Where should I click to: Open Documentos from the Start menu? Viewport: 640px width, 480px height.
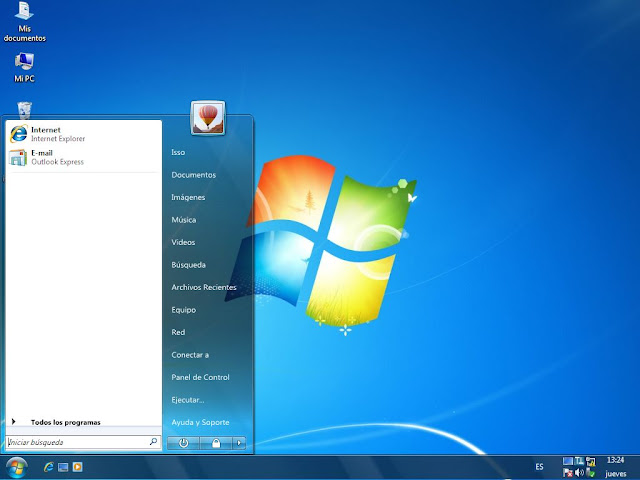pyautogui.click(x=193, y=175)
